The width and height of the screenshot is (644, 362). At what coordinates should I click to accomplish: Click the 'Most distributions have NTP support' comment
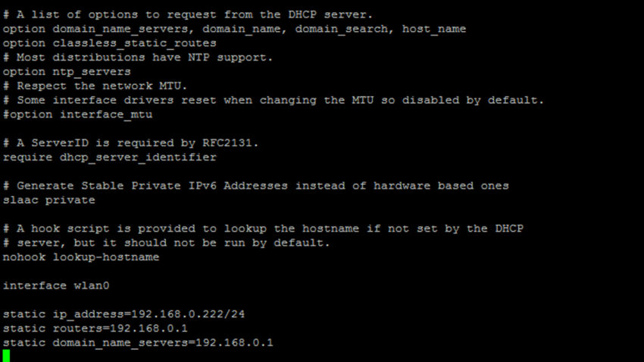tap(138, 58)
